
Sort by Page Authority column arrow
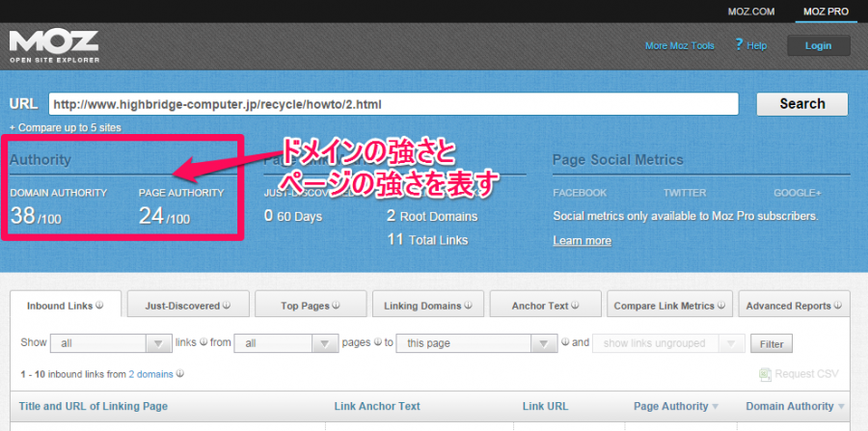(x=715, y=407)
